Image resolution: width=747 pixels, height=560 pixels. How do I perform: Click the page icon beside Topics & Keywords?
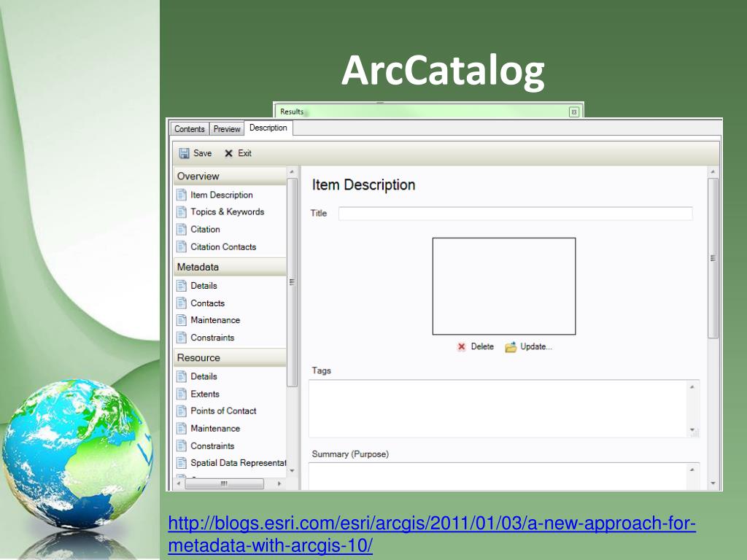[x=182, y=211]
